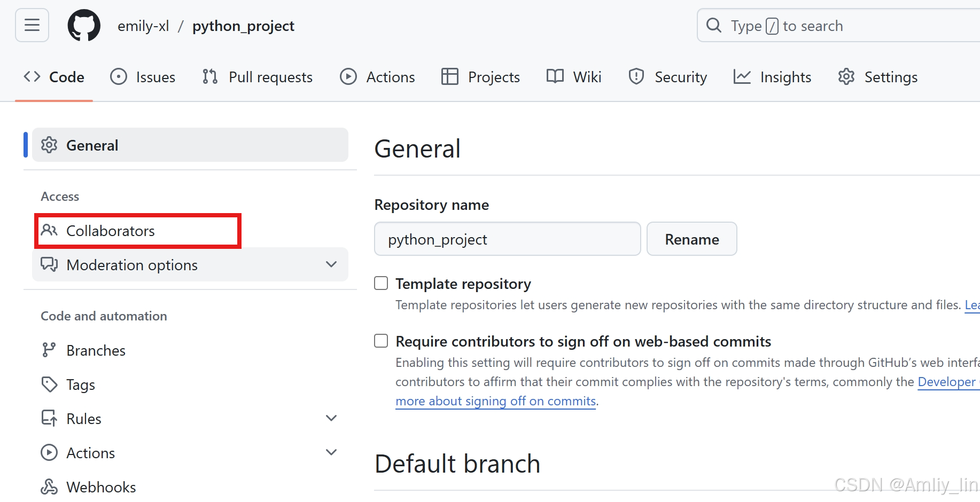Follow the signing off on commits link
The image size is (980, 502).
[x=495, y=401]
